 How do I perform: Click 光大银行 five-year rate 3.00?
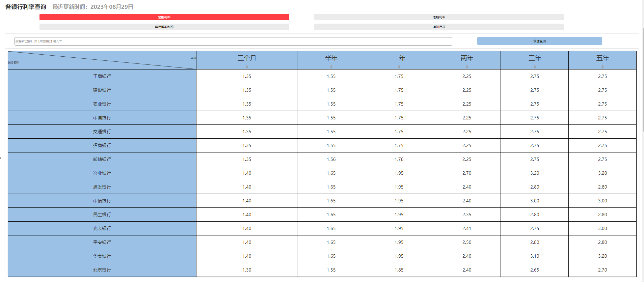point(602,228)
